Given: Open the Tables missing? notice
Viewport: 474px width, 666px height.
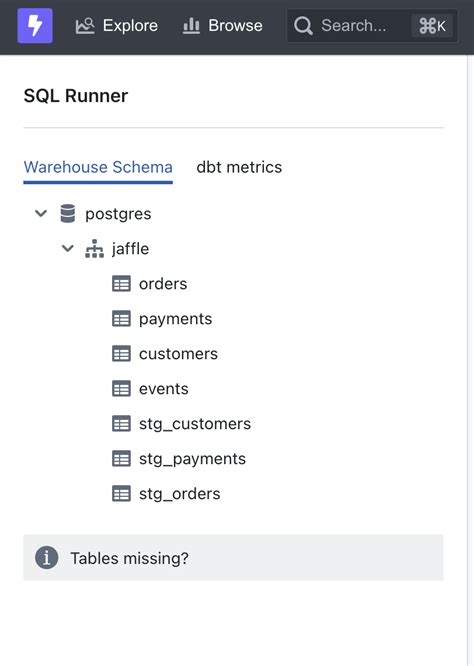Looking at the screenshot, I should click(x=233, y=558).
